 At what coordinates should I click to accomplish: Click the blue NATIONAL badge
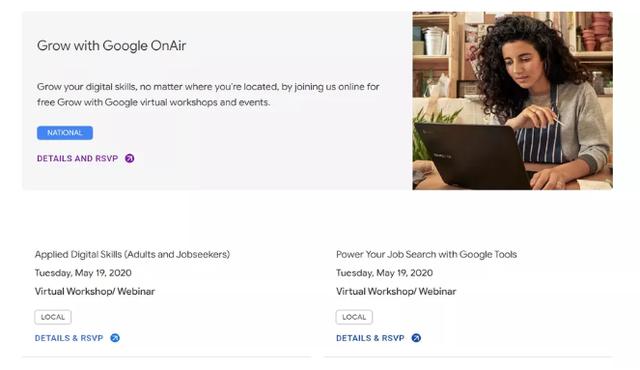[65, 133]
